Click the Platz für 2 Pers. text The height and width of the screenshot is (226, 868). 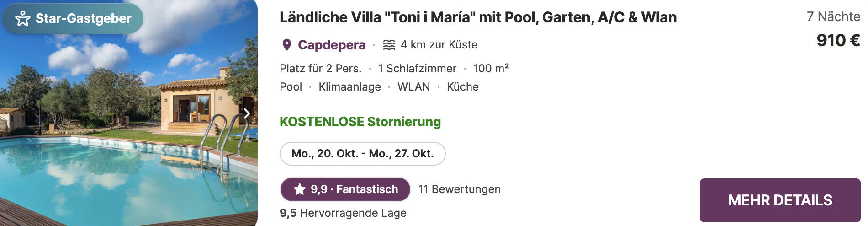pyautogui.click(x=321, y=69)
